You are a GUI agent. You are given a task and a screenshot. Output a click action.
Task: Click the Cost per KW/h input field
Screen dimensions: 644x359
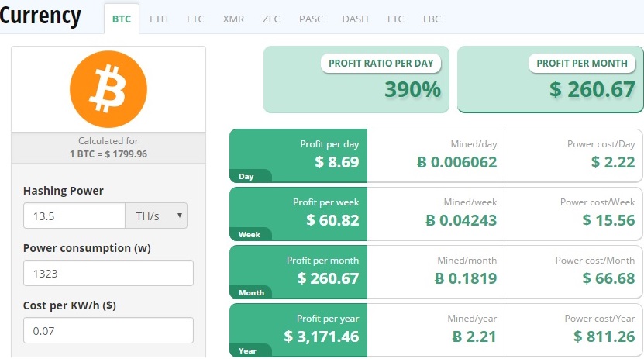pyautogui.click(x=108, y=330)
